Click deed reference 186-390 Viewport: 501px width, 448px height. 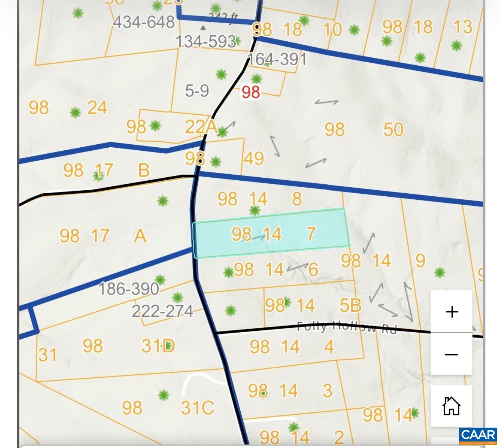[129, 289]
